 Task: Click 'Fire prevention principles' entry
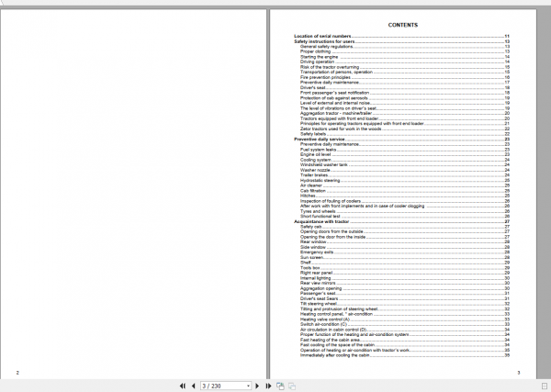coord(325,77)
